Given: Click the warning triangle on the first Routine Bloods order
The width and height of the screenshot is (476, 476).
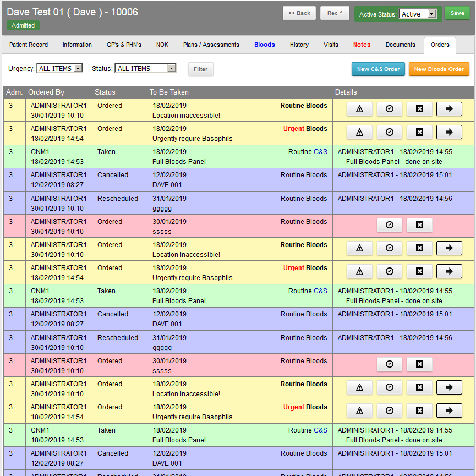Looking at the screenshot, I should tap(359, 108).
